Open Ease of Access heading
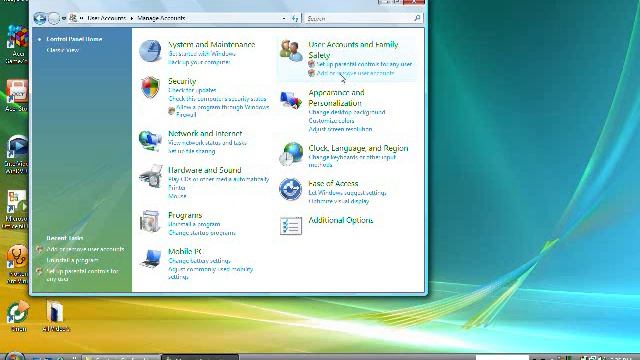 [333, 183]
